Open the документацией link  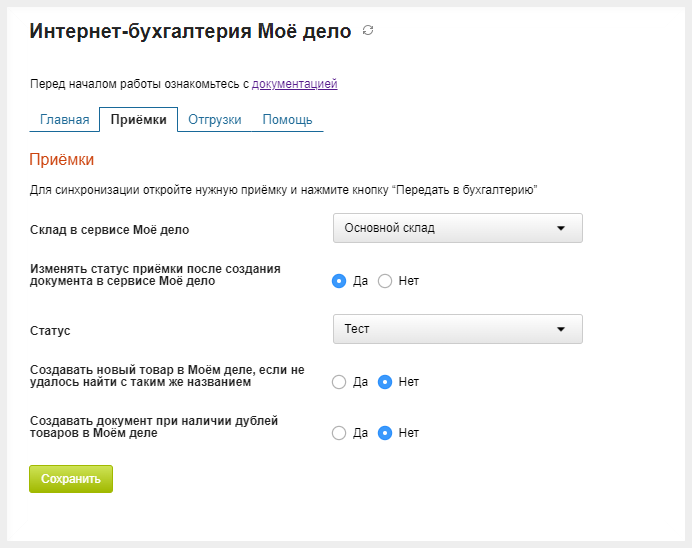click(x=294, y=84)
